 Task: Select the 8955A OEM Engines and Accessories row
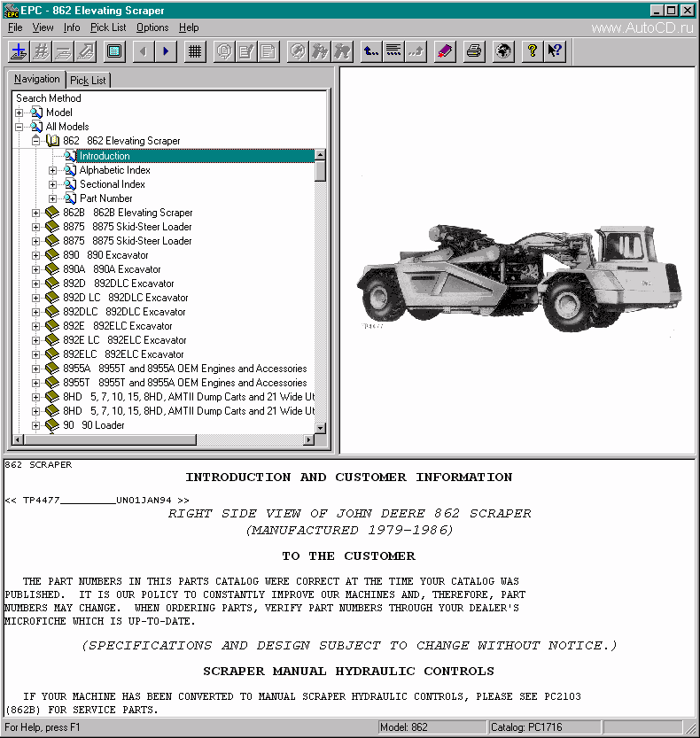tap(185, 368)
